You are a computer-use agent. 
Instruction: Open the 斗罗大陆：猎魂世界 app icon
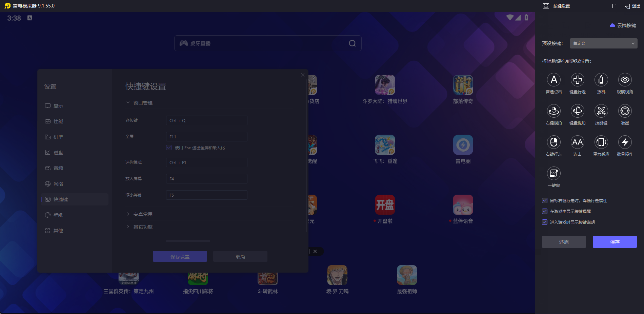coord(385,85)
